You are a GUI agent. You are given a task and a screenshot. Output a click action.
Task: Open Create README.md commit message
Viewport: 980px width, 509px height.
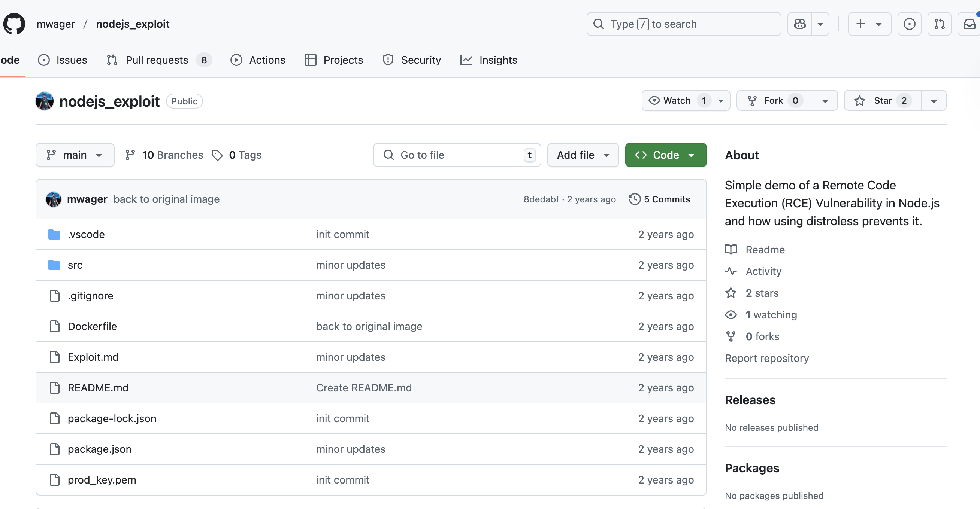(x=364, y=388)
